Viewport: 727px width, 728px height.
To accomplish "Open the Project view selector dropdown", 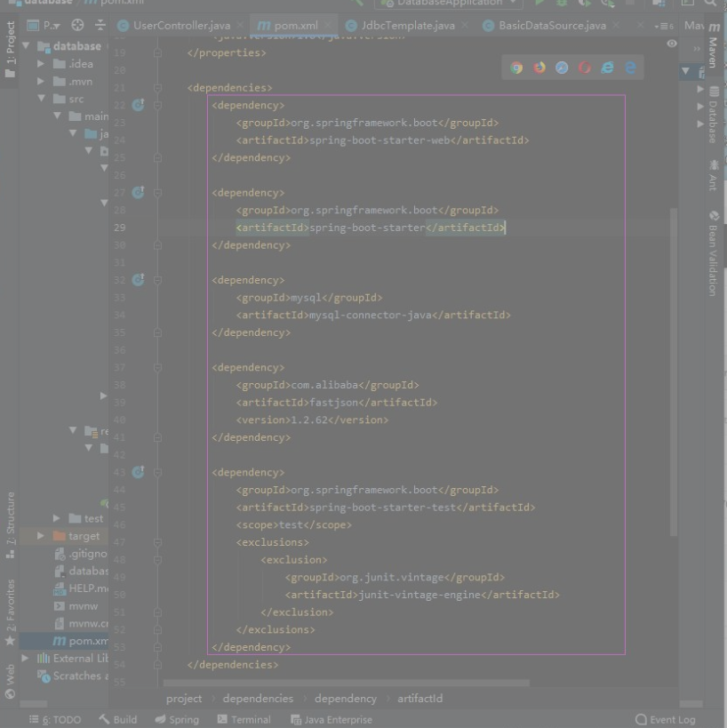I will (x=44, y=25).
